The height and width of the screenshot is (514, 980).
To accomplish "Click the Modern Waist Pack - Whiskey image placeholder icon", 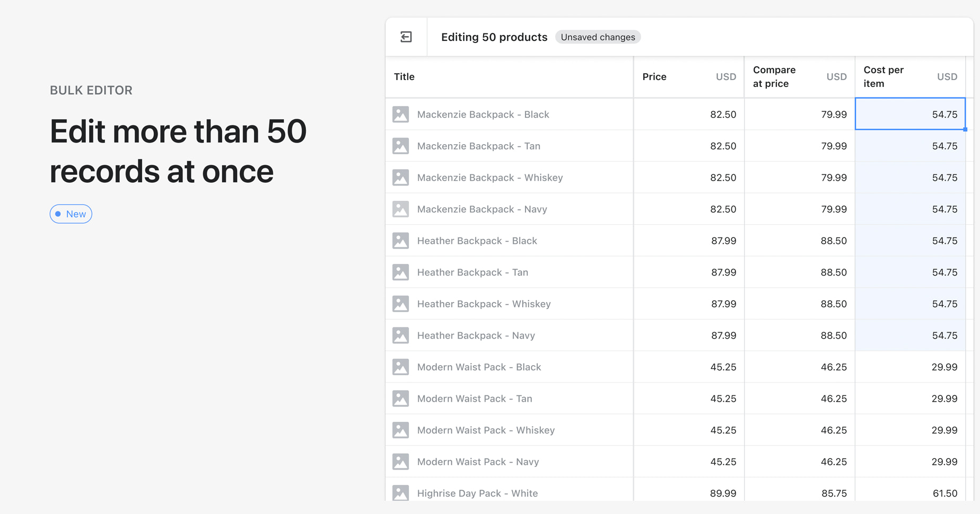I will point(400,430).
